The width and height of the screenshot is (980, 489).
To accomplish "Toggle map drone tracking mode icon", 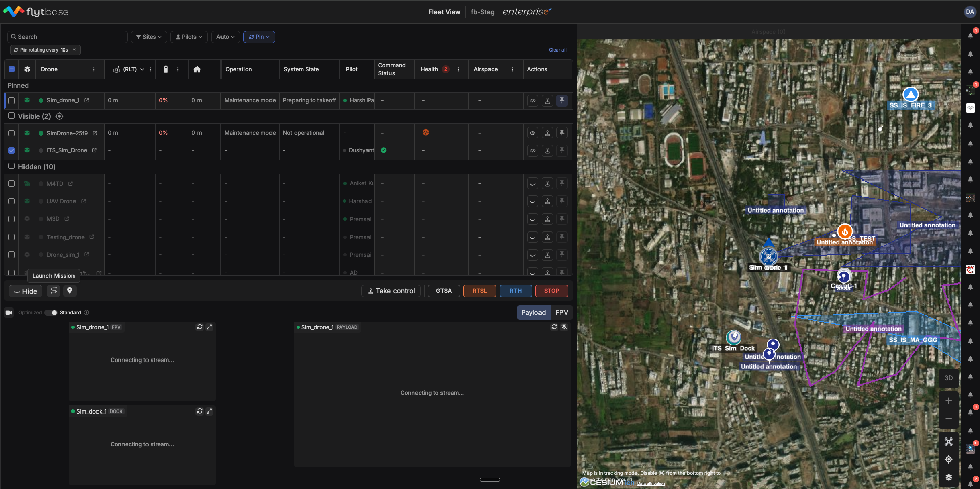I will 948,442.
